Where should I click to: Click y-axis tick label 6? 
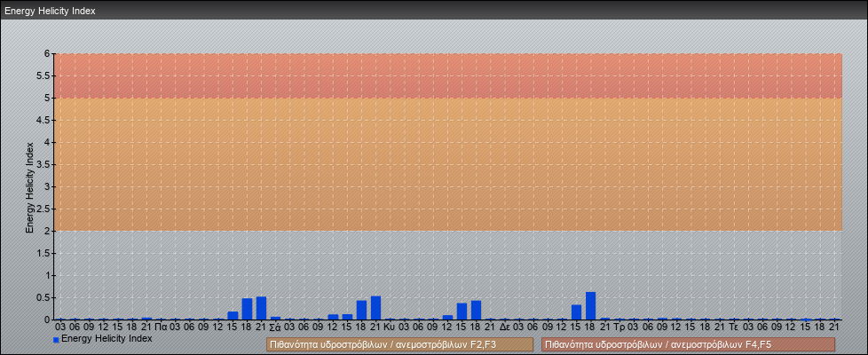tap(48, 54)
